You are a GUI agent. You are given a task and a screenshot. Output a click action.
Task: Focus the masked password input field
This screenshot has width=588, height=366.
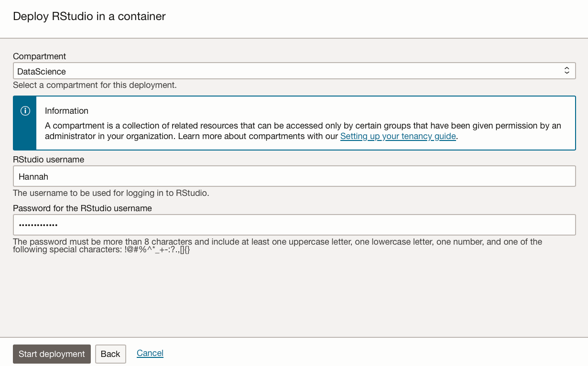pos(294,225)
